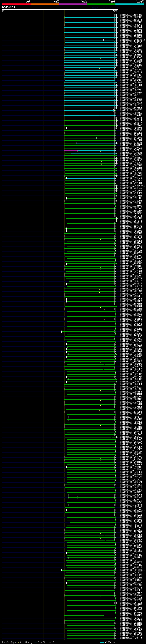146x644 pixels.
Task: Open hit UniRef100_A6GBL5
Action: click(x=131, y=369)
